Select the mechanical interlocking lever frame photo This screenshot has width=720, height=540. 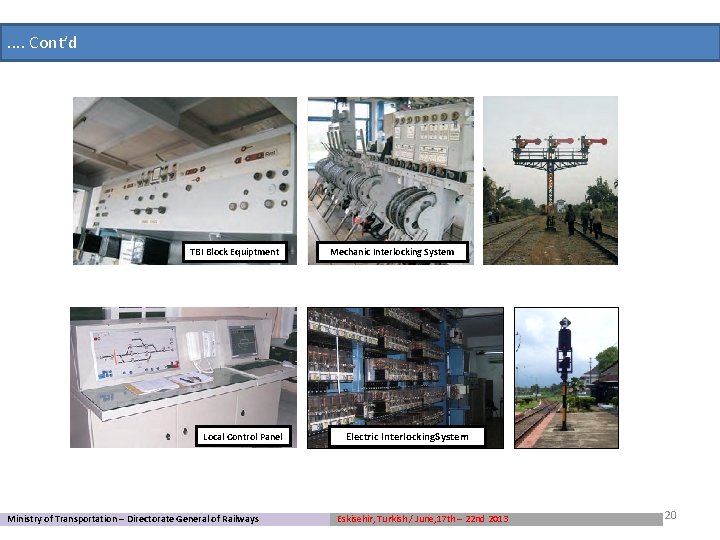[x=391, y=180]
